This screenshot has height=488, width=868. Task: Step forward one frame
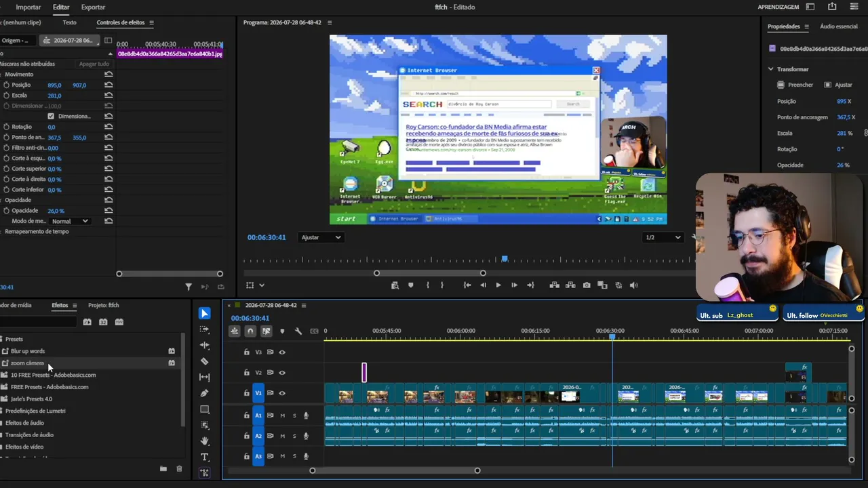point(514,285)
